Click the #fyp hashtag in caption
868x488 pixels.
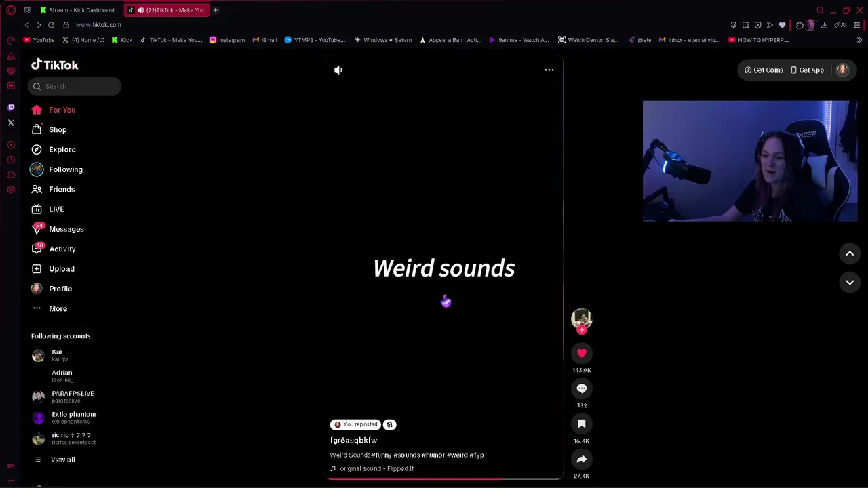tap(477, 455)
